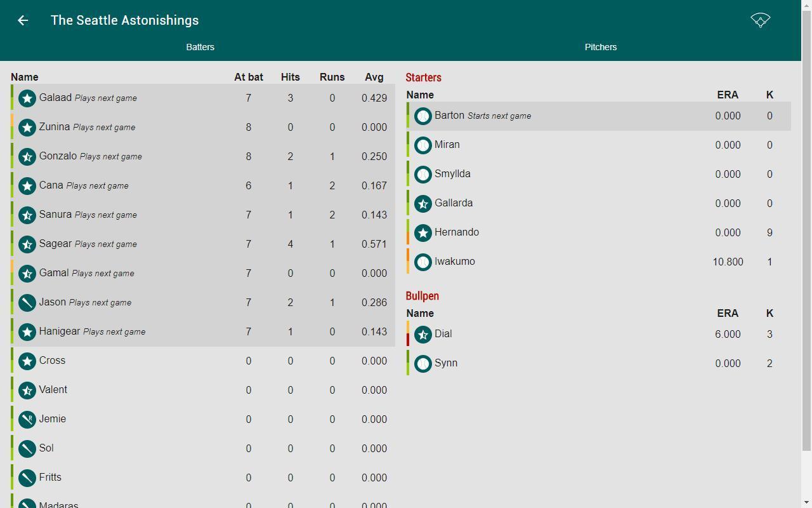
Task: Select Sagear's batting row
Action: coord(202,244)
